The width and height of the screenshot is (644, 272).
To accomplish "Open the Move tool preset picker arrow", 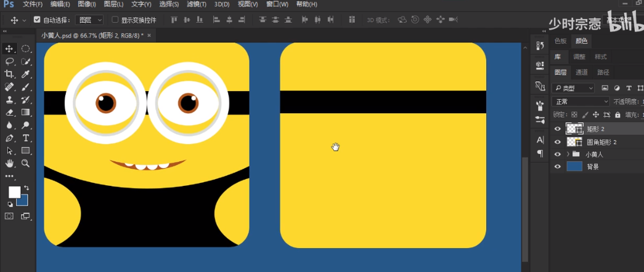I will [24, 20].
